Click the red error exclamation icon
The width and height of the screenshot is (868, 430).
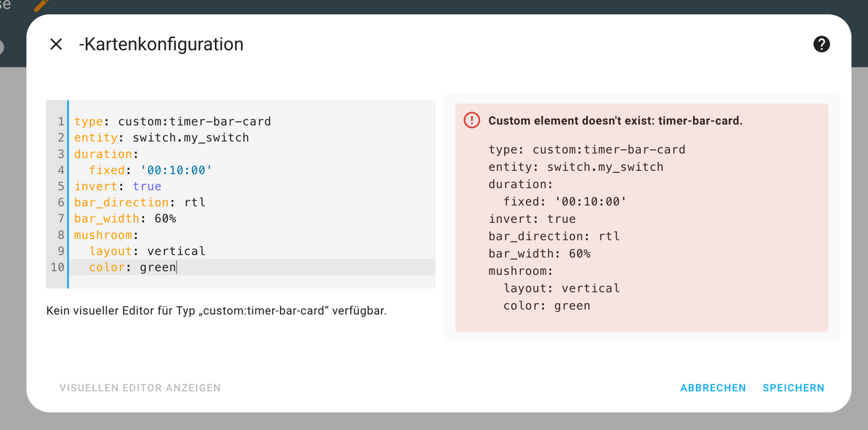click(472, 121)
